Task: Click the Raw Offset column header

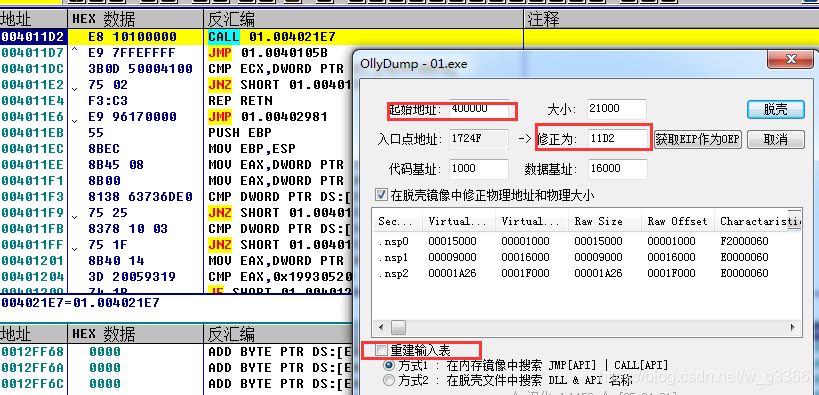Action: click(678, 221)
